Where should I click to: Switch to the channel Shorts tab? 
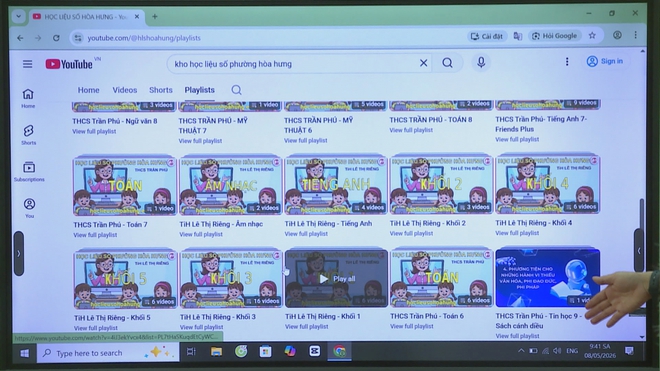pyautogui.click(x=161, y=90)
